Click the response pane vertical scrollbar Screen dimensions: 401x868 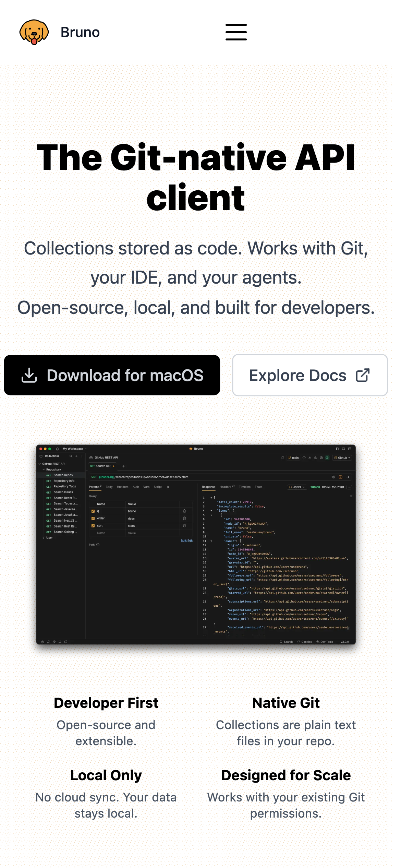(351, 496)
